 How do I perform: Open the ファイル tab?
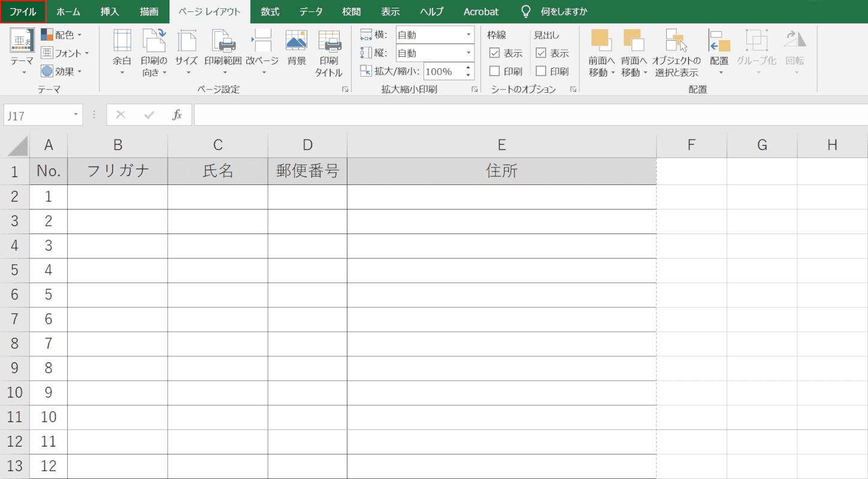[23, 12]
